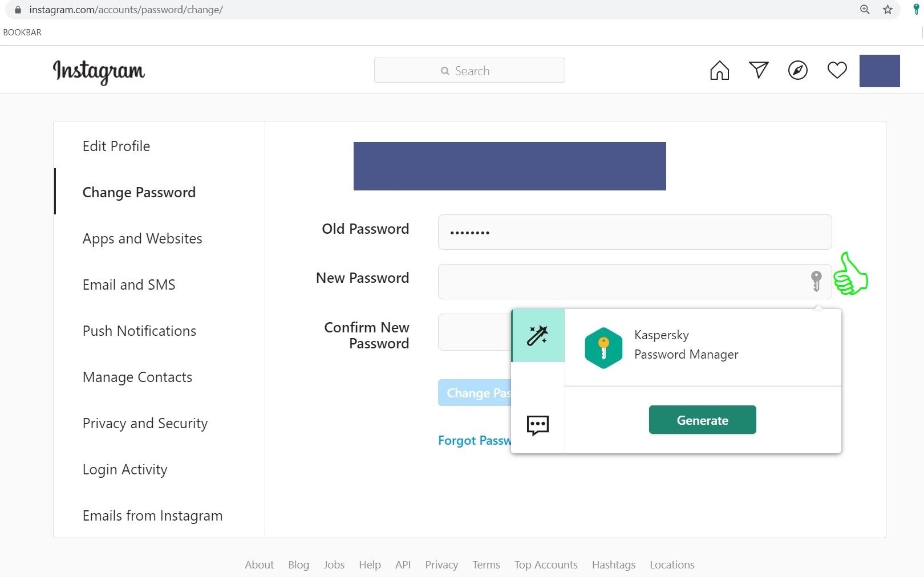The height and width of the screenshot is (577, 924).
Task: Open the Blog footer link
Action: tap(299, 564)
